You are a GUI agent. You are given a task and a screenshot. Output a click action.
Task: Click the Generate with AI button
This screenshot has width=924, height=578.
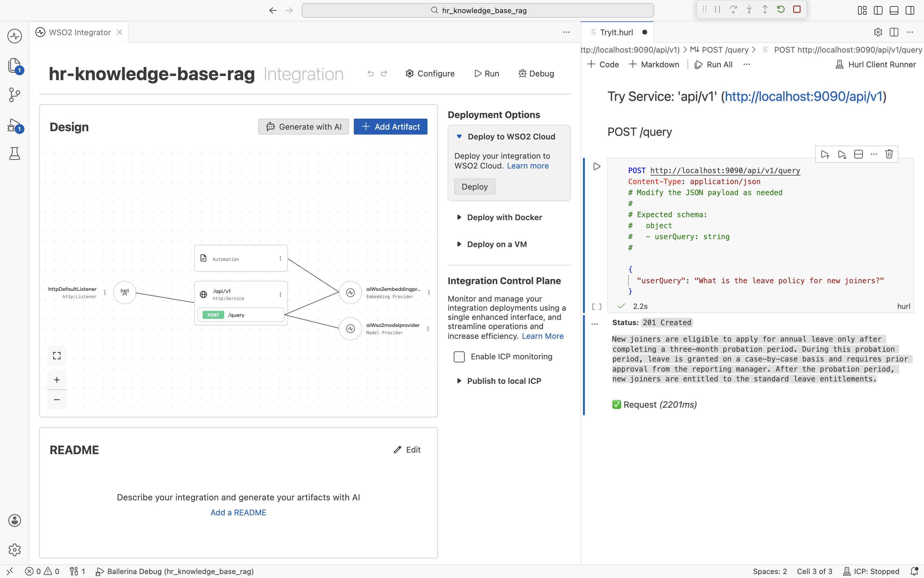point(303,127)
